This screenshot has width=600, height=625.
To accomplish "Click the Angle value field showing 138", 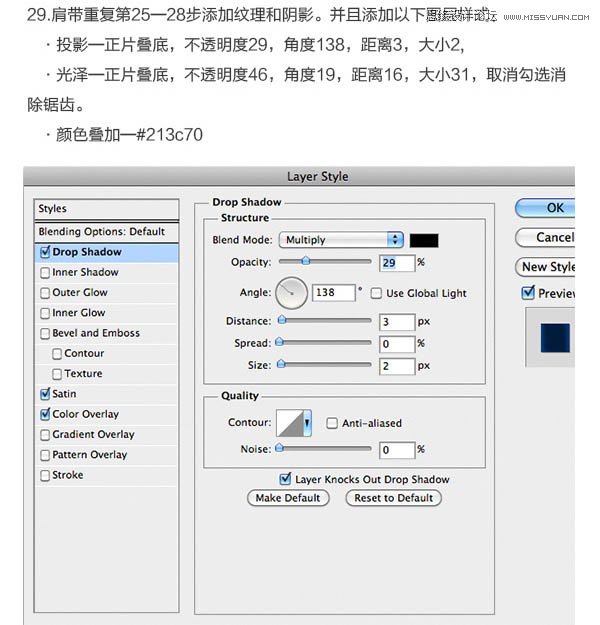I will (x=333, y=293).
